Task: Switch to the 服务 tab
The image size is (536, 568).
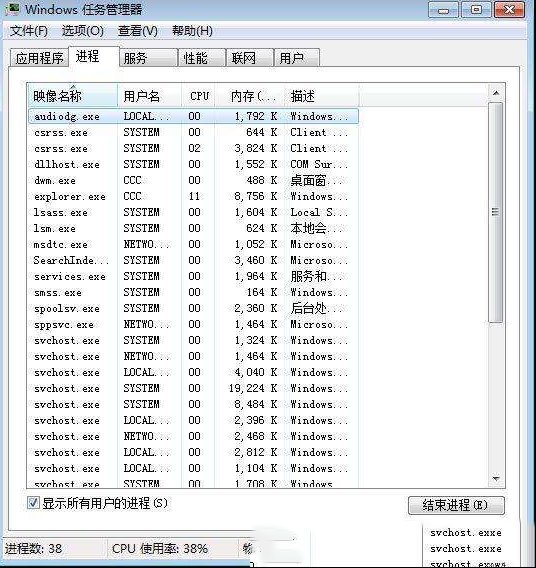Action: coord(148,58)
